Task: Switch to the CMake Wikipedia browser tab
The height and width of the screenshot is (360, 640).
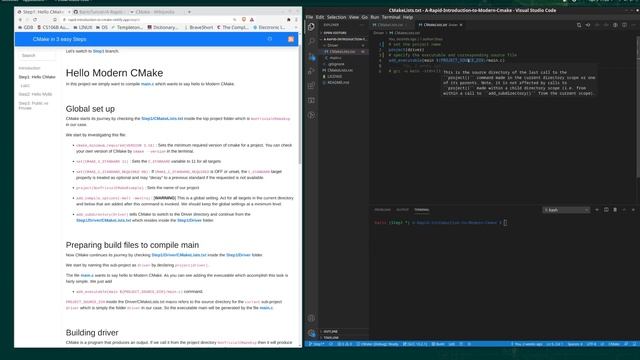Action: coord(157,12)
